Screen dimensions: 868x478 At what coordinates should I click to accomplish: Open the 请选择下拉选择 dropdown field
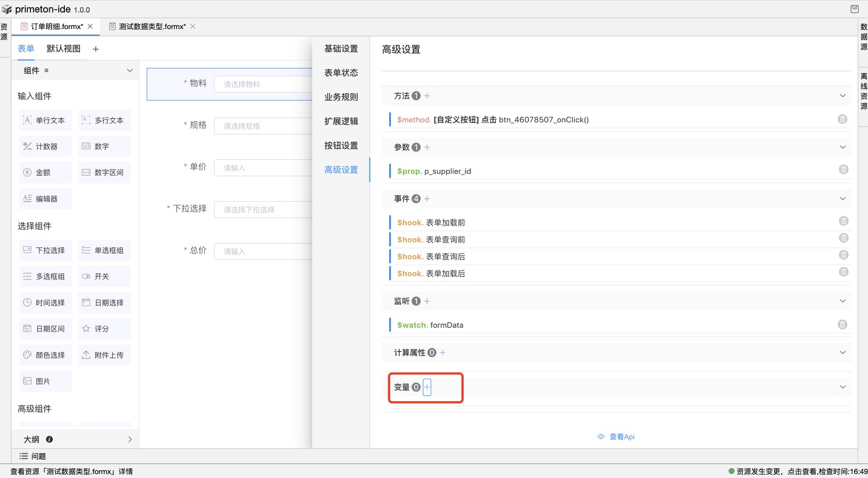(264, 210)
